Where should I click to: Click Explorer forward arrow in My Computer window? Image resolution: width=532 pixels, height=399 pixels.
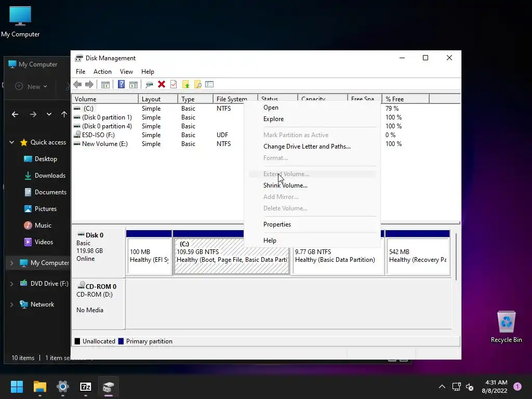[33, 114]
